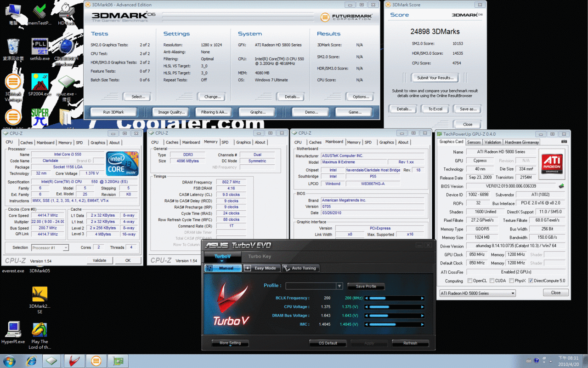Open the Graphics tab in the CPU-Z Mainboard window
Viewport: 588px width, 368px height.
[386, 142]
